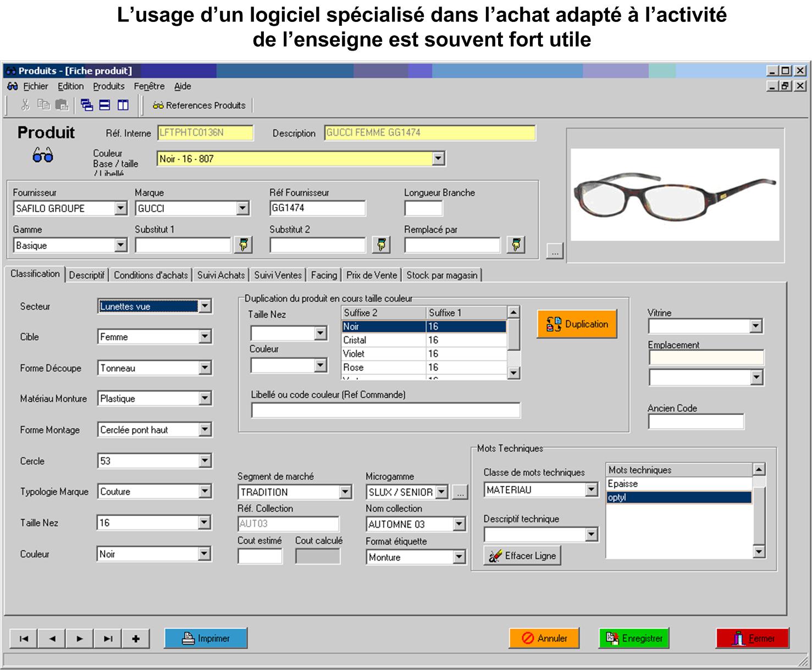
Task: Click the Annuler button
Action: coord(544,638)
